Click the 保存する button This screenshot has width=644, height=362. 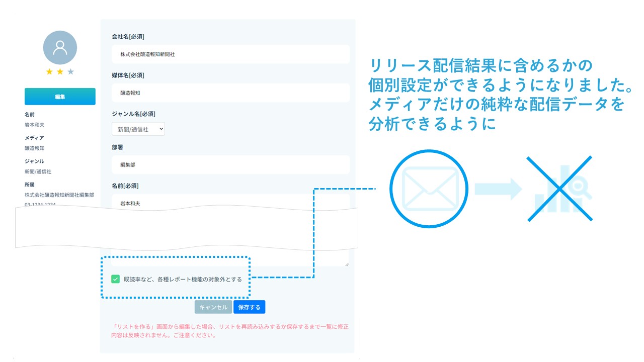[x=249, y=307]
